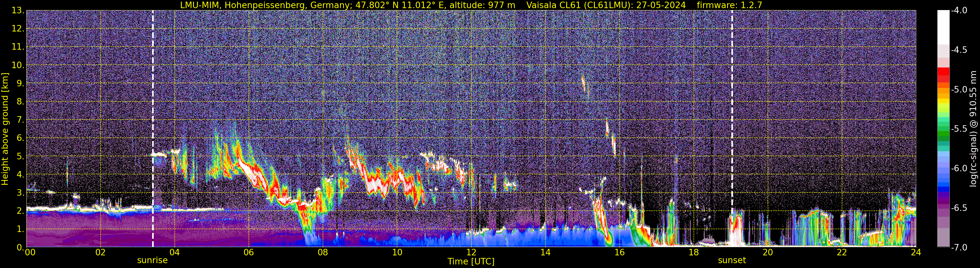Click the '-6.5' colorbar value
Viewport: 980px width, 268px height.
[x=959, y=208]
